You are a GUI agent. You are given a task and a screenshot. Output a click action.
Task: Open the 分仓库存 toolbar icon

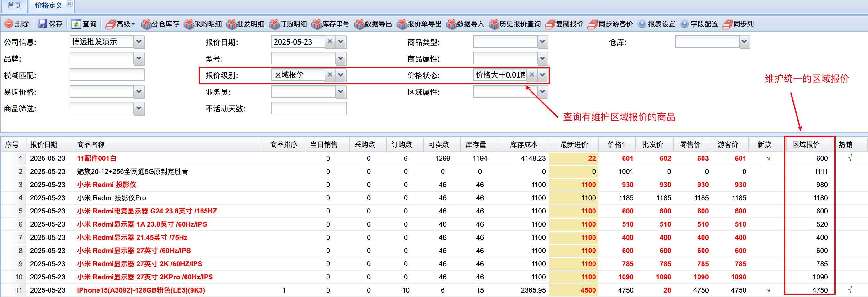146,24
